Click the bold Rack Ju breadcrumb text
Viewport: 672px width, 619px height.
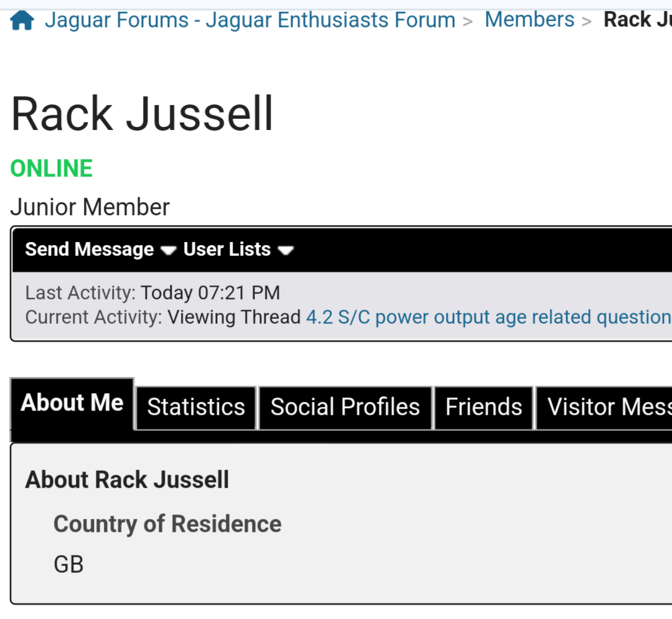tap(637, 20)
